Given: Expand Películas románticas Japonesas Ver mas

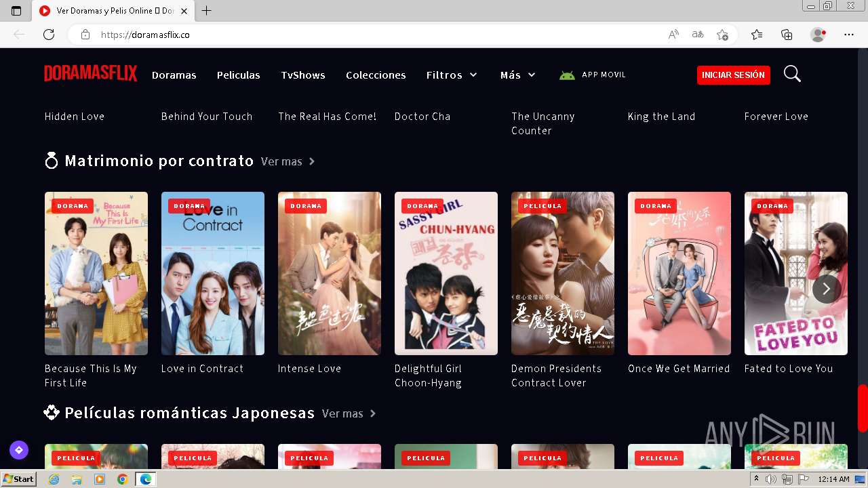Looking at the screenshot, I should (349, 413).
